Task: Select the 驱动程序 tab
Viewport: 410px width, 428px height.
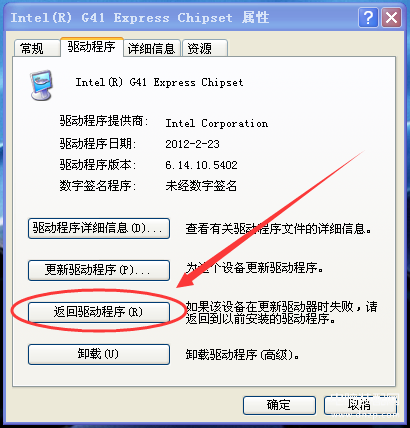Action: [92, 47]
